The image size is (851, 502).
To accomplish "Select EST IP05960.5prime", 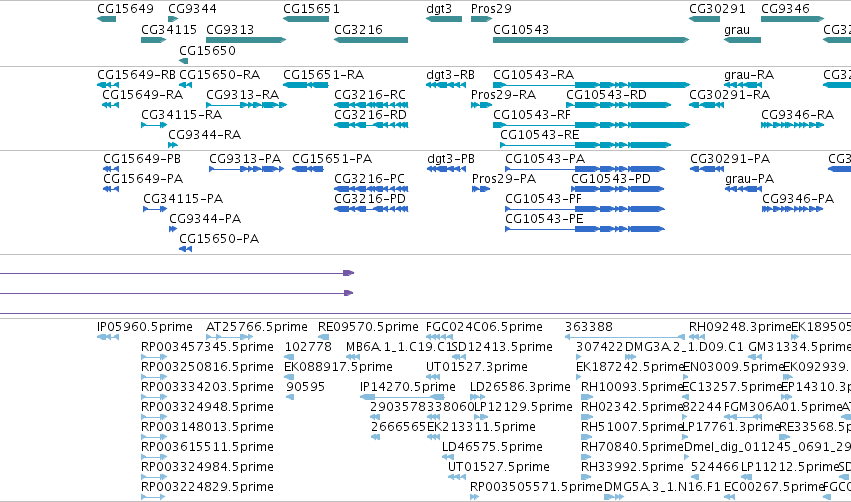I will [x=108, y=337].
